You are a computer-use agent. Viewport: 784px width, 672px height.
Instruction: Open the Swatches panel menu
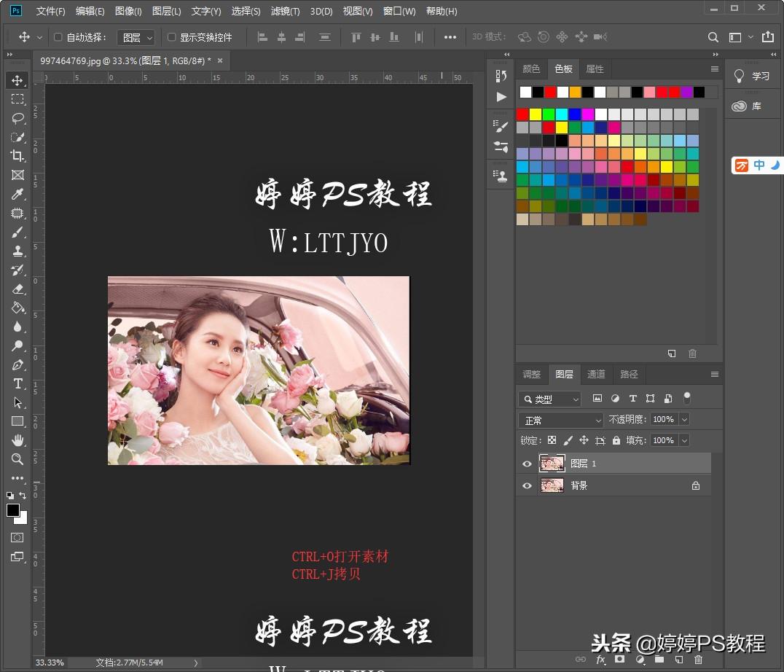coord(715,69)
